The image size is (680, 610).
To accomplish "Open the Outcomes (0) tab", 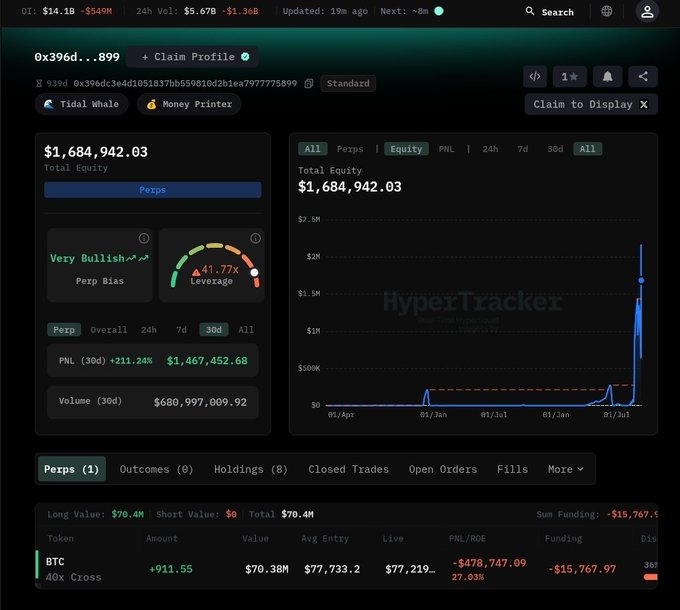I will [x=156, y=469].
